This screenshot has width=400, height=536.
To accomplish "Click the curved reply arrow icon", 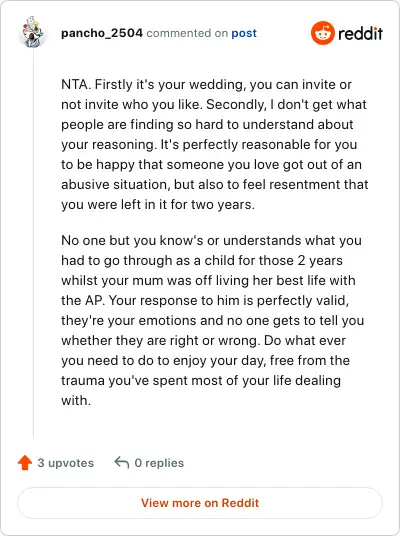I will tap(121, 463).
